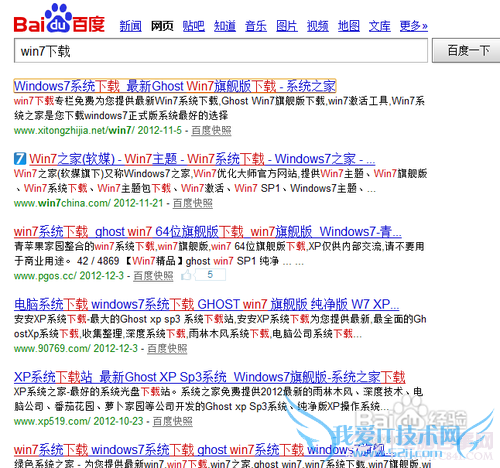Open 百度快照 for win7china.com result
Image resolution: width=500 pixels, height=468 pixels.
193,203
